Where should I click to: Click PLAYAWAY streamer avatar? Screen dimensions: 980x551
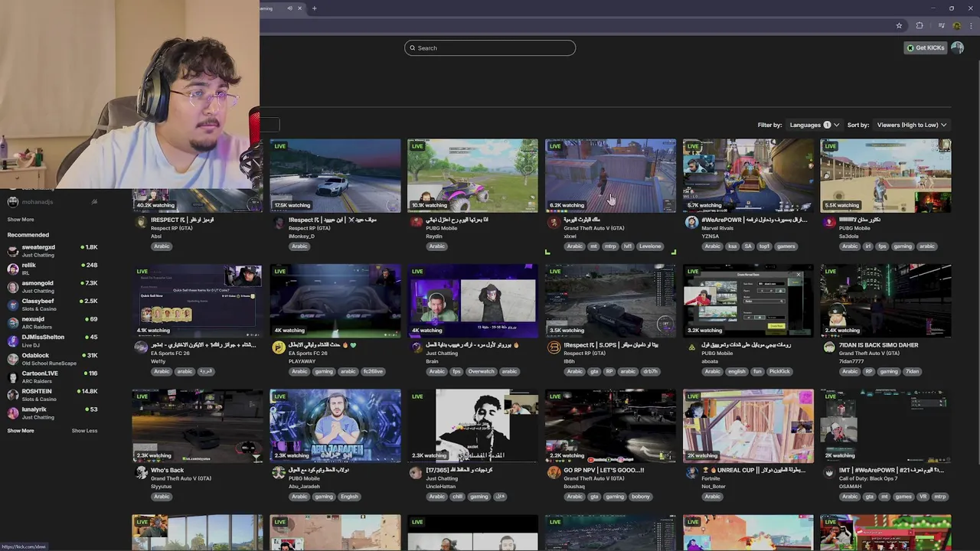pyautogui.click(x=279, y=347)
